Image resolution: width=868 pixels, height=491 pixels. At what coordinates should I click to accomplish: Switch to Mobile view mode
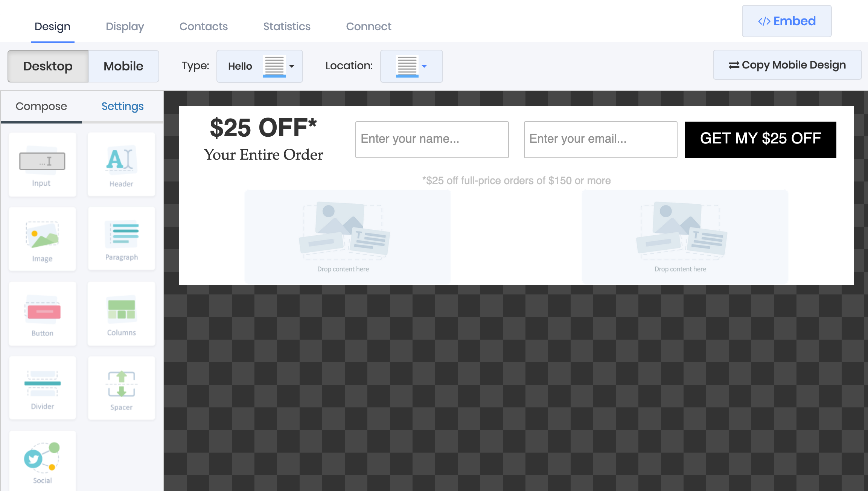[123, 66]
